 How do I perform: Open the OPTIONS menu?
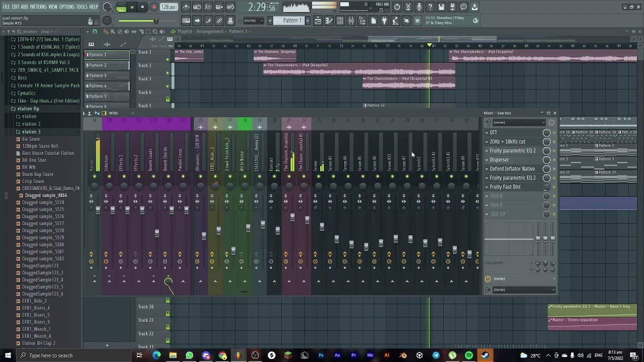pyautogui.click(x=67, y=7)
